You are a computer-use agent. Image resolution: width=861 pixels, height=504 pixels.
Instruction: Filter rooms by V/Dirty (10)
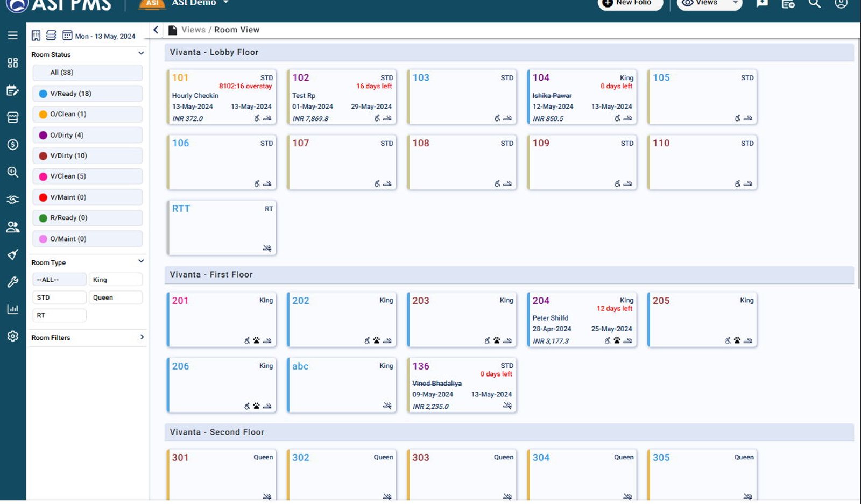(x=88, y=155)
